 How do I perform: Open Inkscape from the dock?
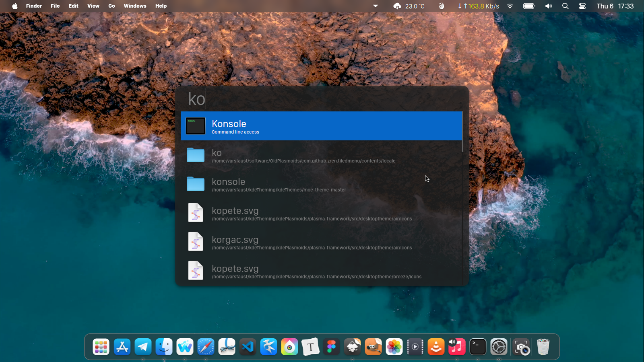(x=352, y=347)
